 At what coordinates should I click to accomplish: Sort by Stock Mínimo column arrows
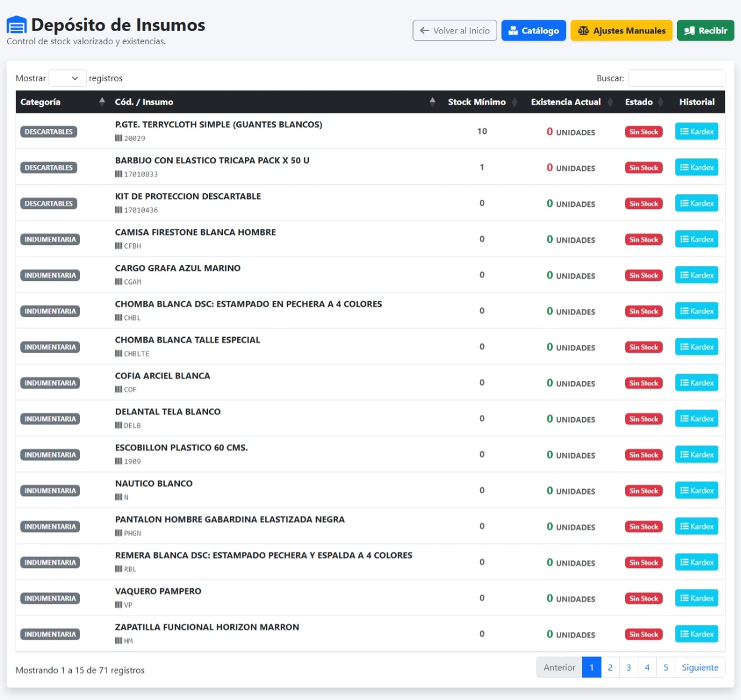(x=515, y=102)
